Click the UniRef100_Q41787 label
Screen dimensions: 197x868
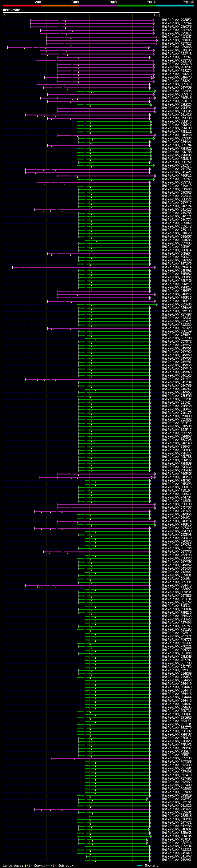pyautogui.click(x=177, y=169)
